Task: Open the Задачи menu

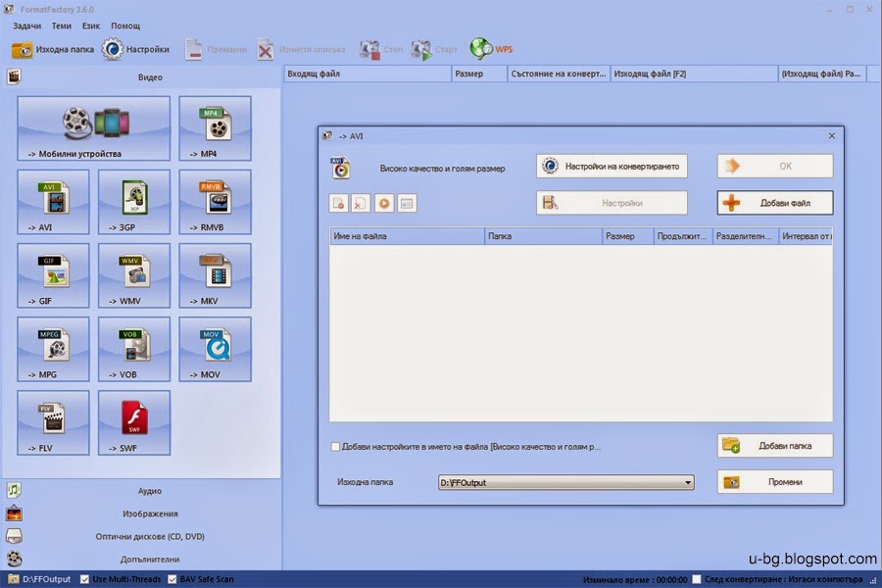Action: [27, 25]
